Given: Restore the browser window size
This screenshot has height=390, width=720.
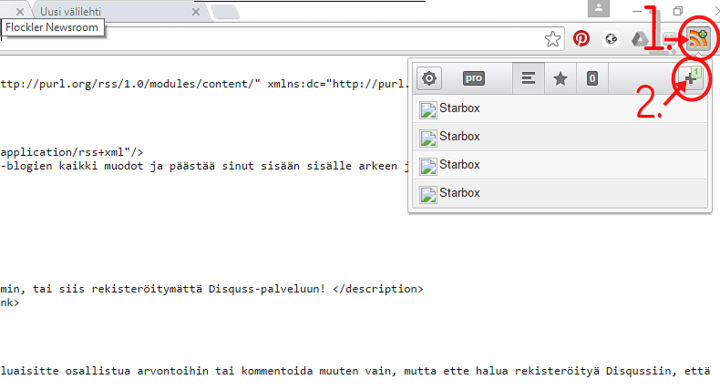Looking at the screenshot, I should click(x=678, y=11).
